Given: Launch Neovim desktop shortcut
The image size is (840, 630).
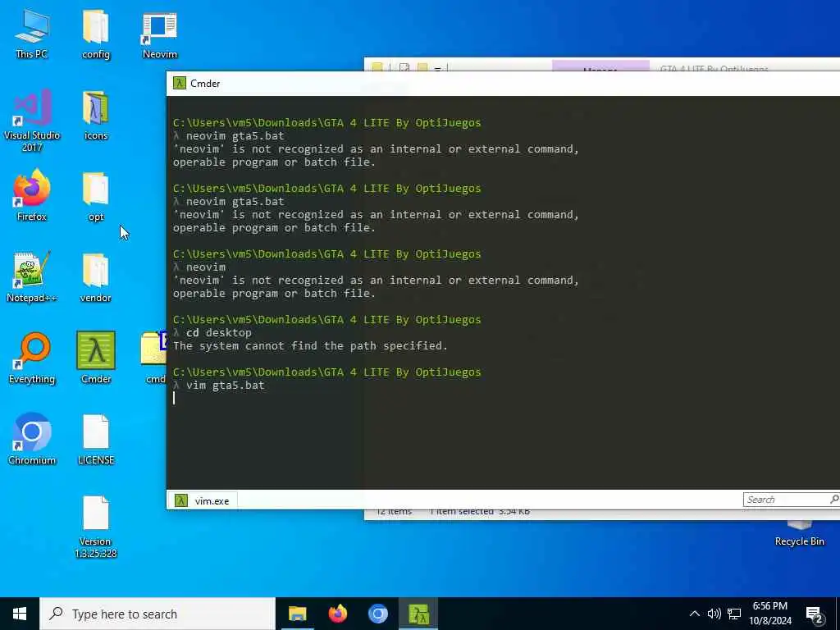Looking at the screenshot, I should point(160,33).
